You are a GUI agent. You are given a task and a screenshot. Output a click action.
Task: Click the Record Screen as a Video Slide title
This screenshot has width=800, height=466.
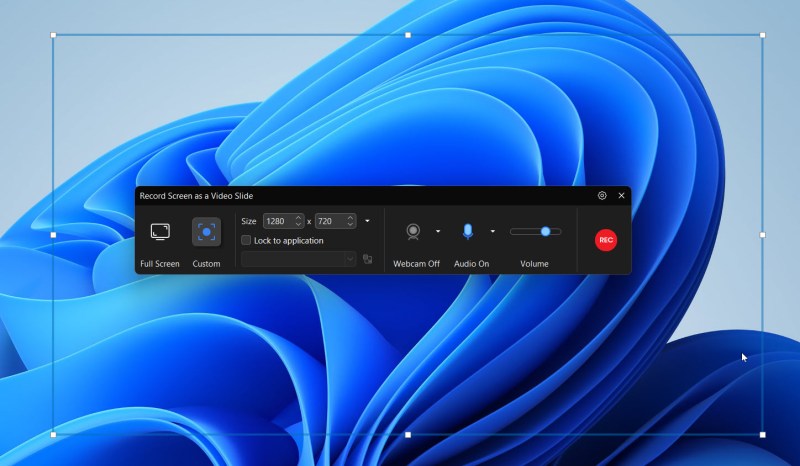(x=196, y=195)
